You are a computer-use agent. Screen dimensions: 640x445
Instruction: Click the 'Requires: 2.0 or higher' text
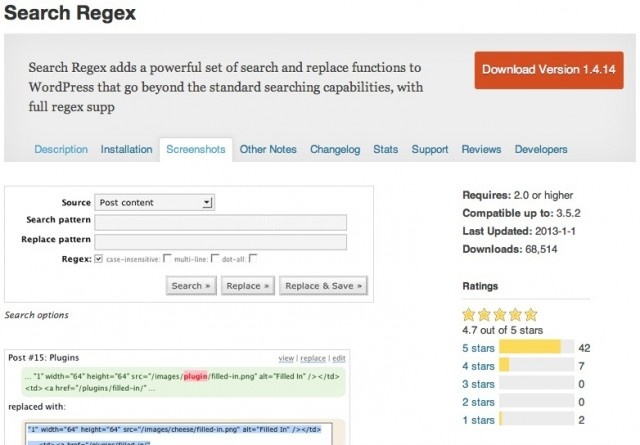518,195
